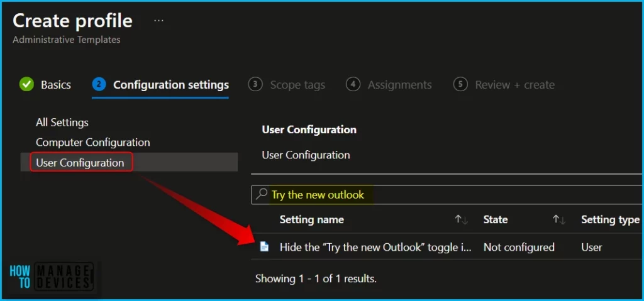This screenshot has height=301, width=644.
Task: Select the Configuration settings step
Action: pos(160,85)
